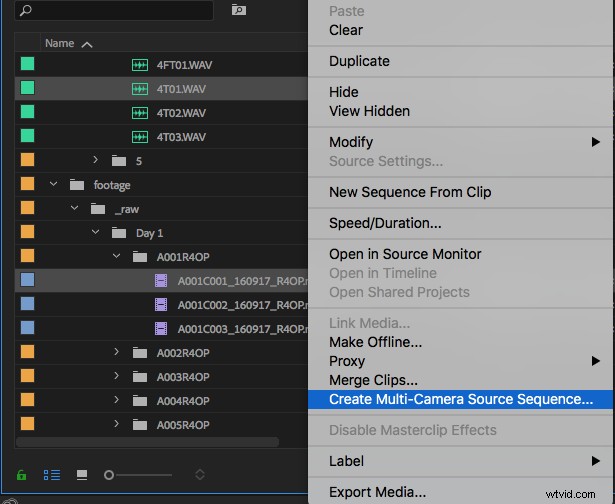Click the video clip icon for A001C001_160917_R4OP
Image resolution: width=615 pixels, height=504 pixels.
click(161, 281)
